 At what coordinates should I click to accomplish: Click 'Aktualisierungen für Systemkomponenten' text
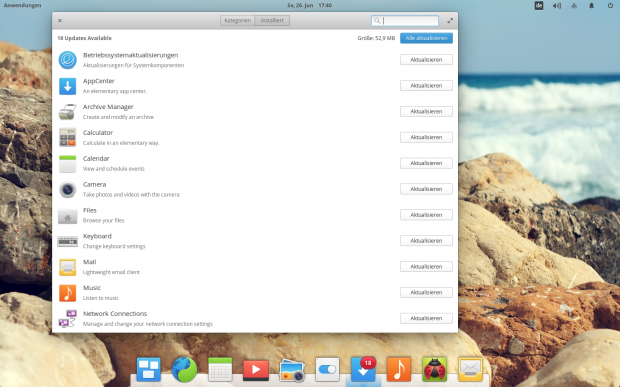pyautogui.click(x=133, y=65)
